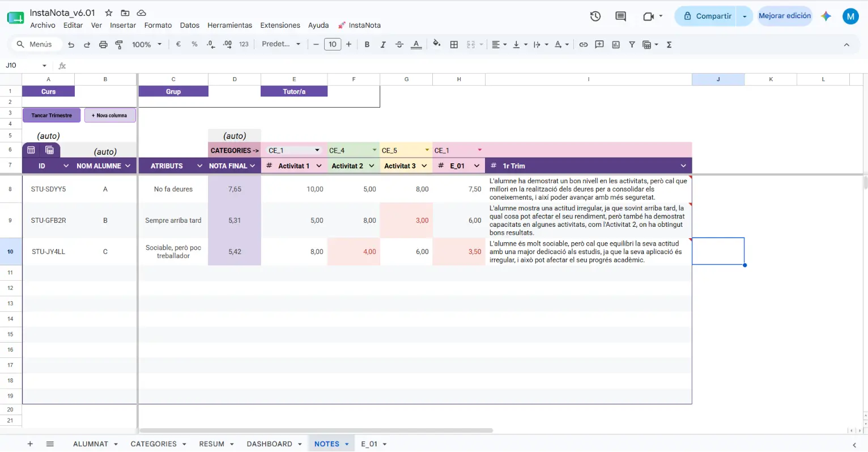Toggle strikethrough formatting
The image size is (868, 452).
(399, 44)
